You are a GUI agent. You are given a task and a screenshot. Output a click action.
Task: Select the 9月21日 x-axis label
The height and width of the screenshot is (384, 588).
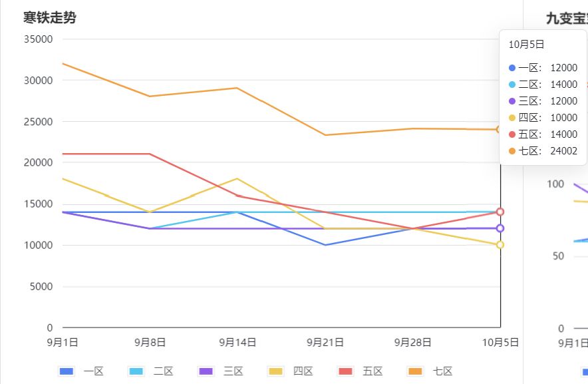coord(325,342)
